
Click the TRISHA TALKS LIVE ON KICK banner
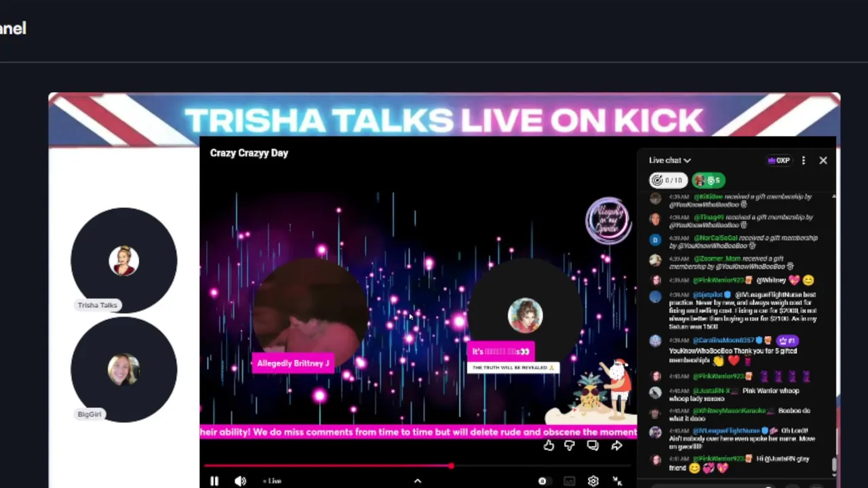click(x=444, y=120)
